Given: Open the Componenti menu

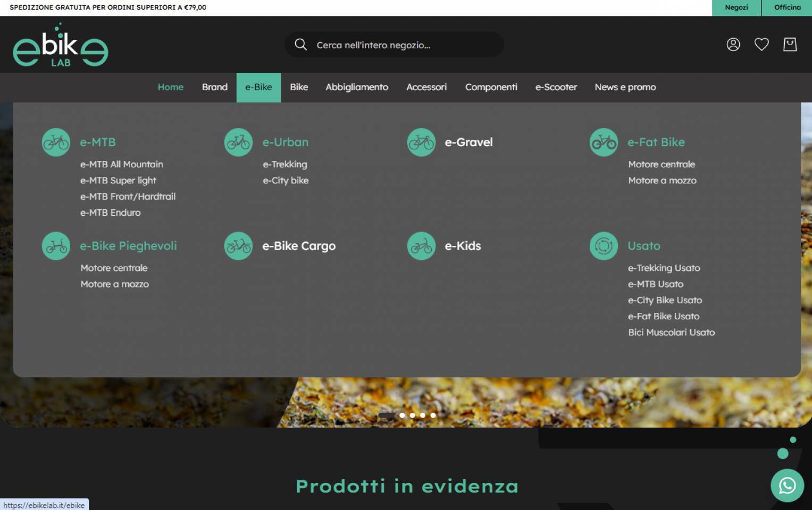Looking at the screenshot, I should point(491,87).
